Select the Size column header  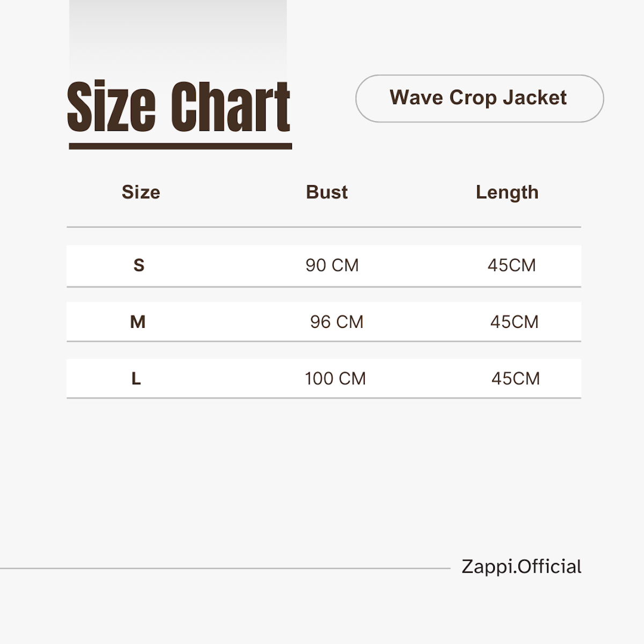click(141, 192)
